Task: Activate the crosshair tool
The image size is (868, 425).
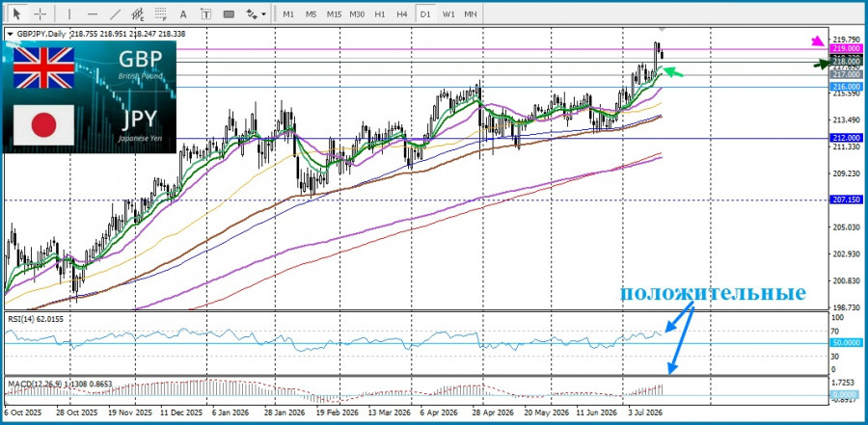Action: [x=41, y=13]
